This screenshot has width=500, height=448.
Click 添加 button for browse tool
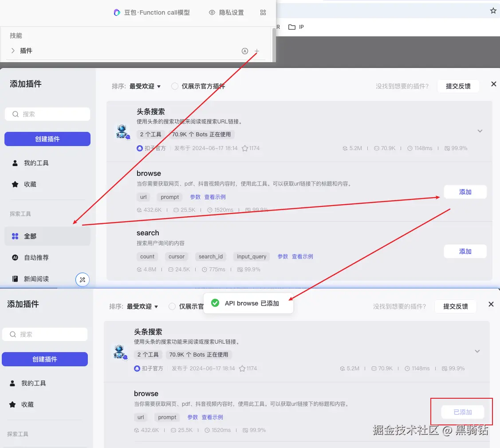click(x=465, y=192)
